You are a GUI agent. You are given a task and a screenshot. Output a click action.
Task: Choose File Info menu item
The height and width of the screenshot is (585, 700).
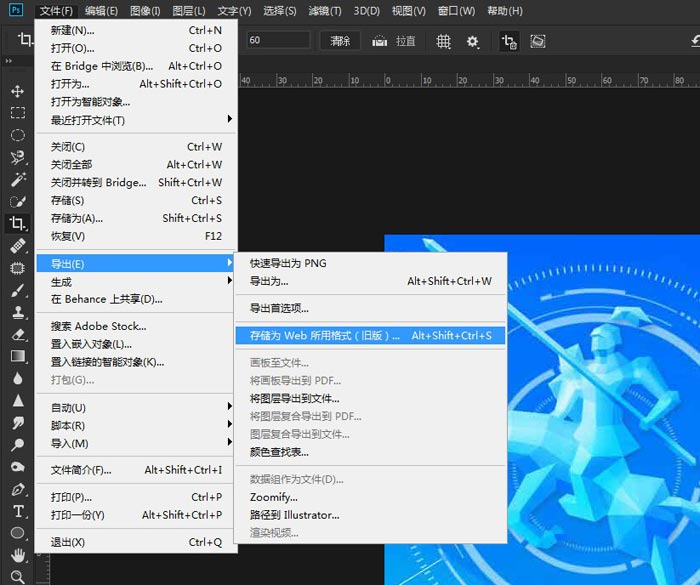136,470
